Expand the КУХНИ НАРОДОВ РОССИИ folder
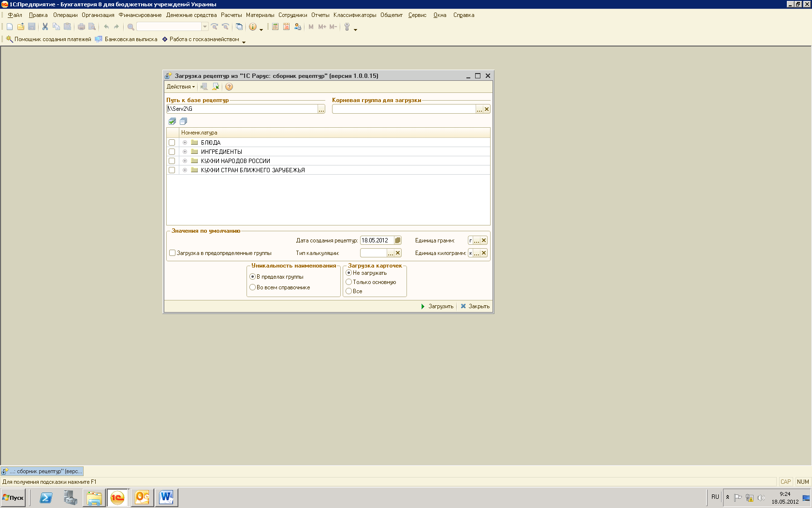This screenshot has height=508, width=812. [x=185, y=161]
